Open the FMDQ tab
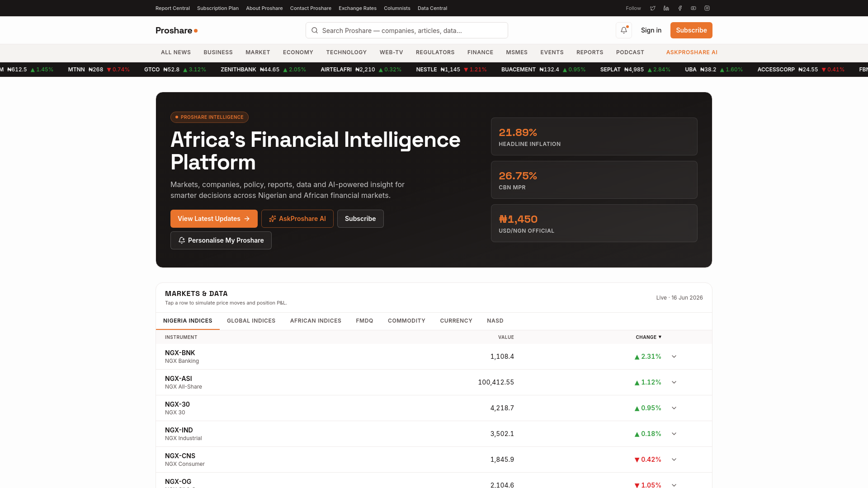 click(x=364, y=321)
